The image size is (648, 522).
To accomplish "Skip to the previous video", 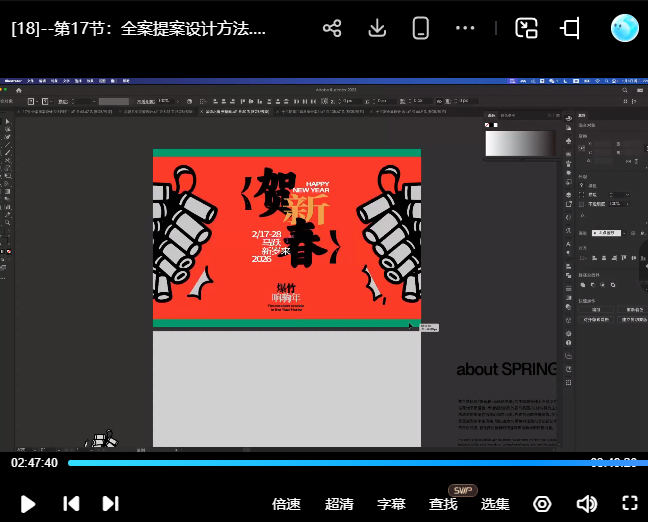I will click(x=71, y=504).
